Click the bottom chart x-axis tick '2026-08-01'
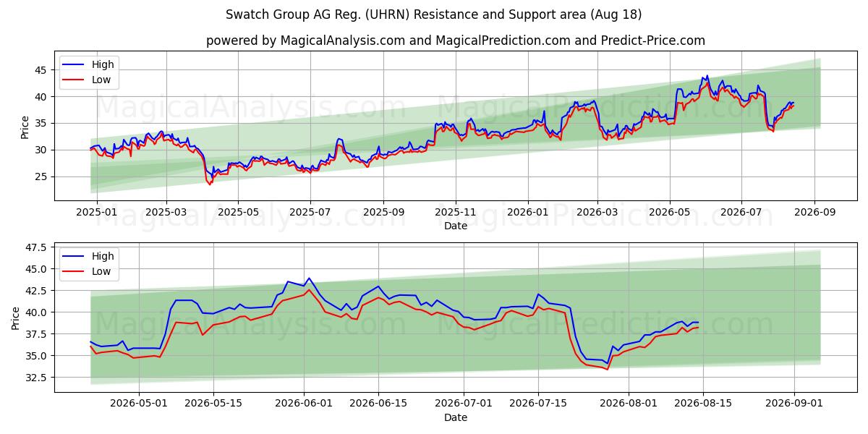The image size is (868, 434). pos(629,404)
